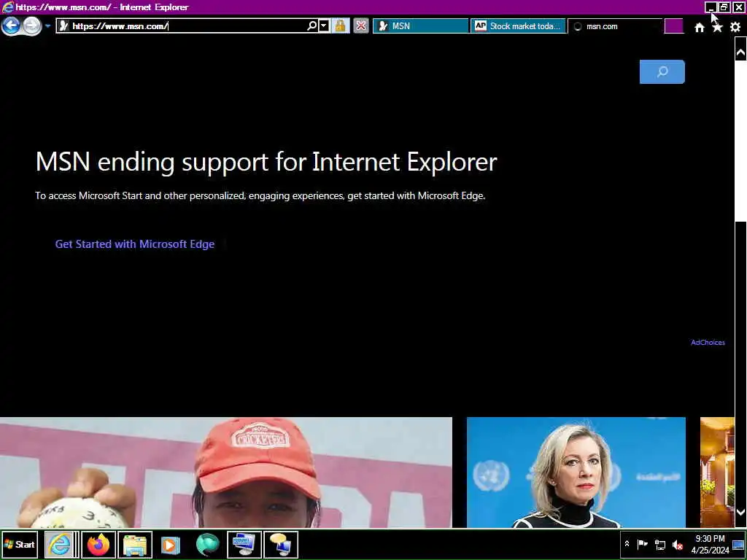
Task: Click the browser Forward arrow button
Action: [x=32, y=26]
